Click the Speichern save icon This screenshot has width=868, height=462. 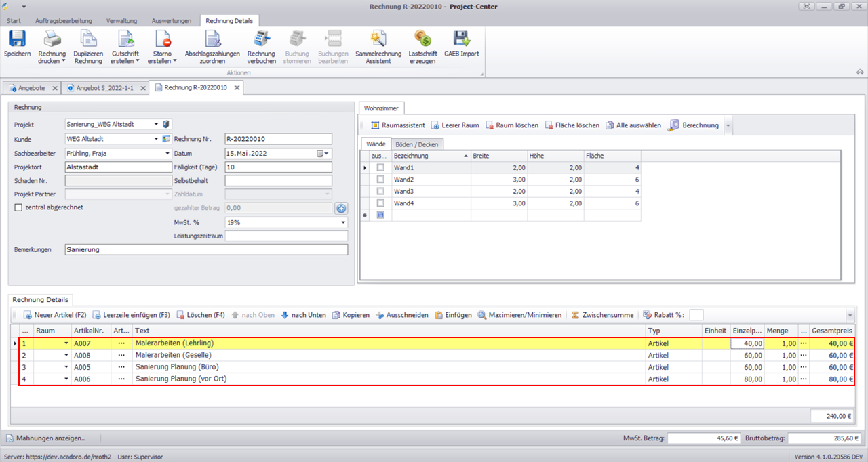pos(17,39)
